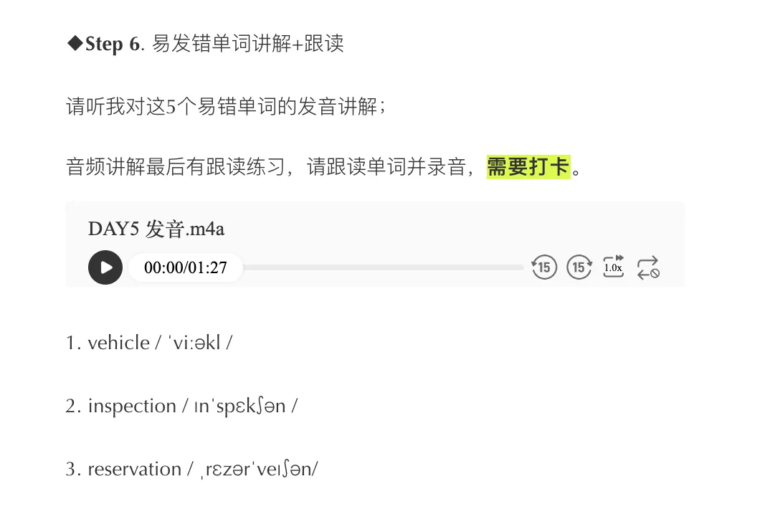Click the vehicle phonetic transcription
Screen dimensions: 760x532
click(194, 343)
